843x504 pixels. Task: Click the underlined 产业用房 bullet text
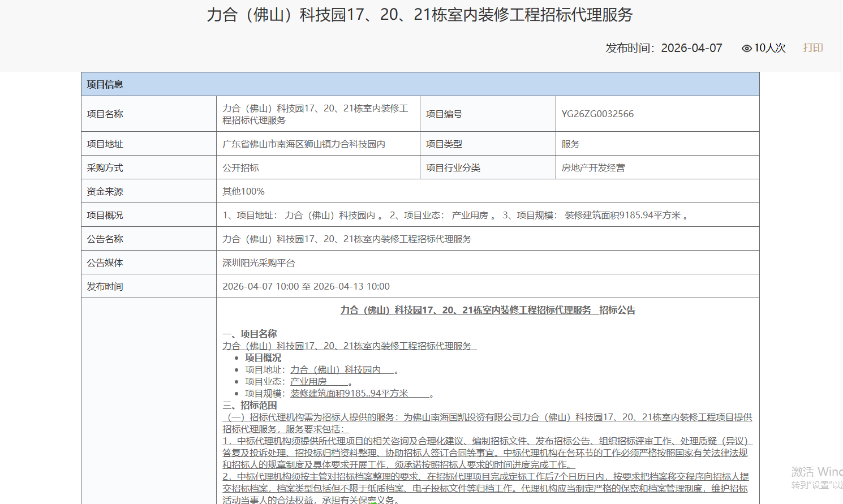[x=308, y=382]
